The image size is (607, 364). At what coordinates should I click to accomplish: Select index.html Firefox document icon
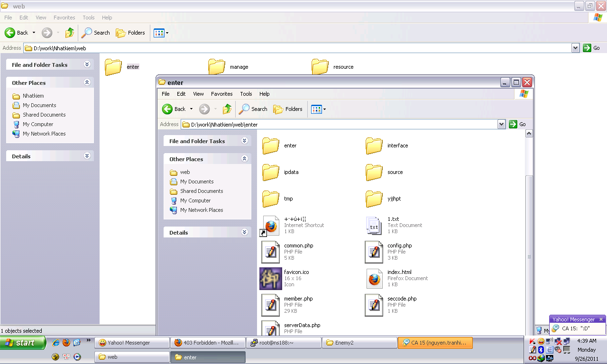(374, 279)
